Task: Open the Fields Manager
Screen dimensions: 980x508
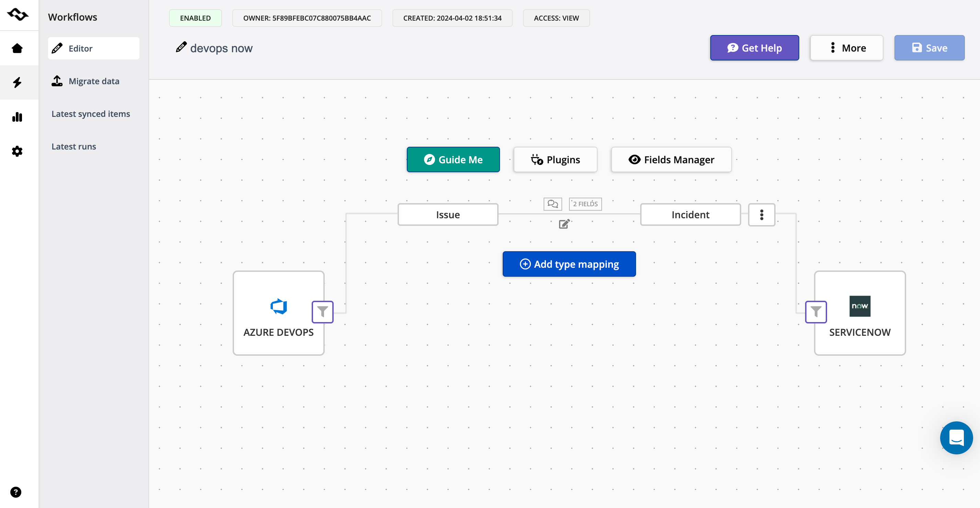Action: pyautogui.click(x=671, y=159)
